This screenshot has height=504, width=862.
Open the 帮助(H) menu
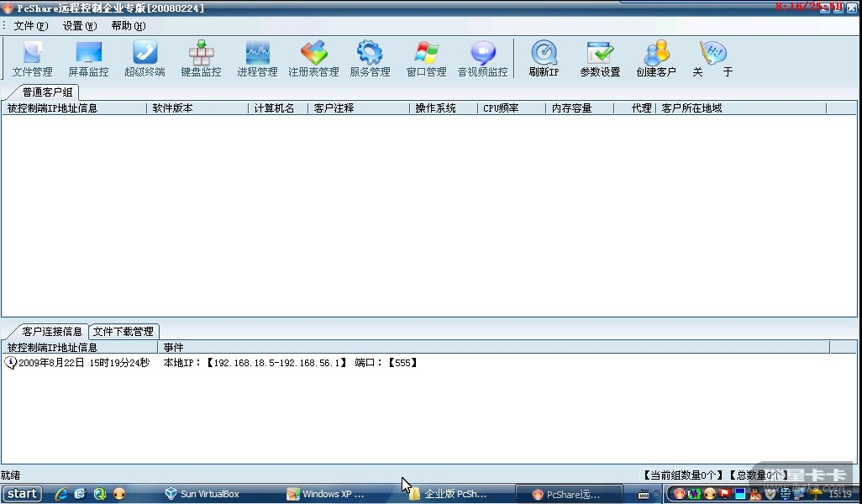pyautogui.click(x=128, y=26)
